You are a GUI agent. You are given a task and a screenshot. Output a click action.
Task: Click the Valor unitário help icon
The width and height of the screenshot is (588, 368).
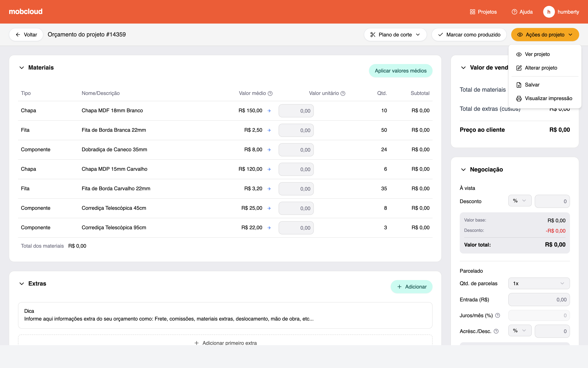[x=343, y=93]
